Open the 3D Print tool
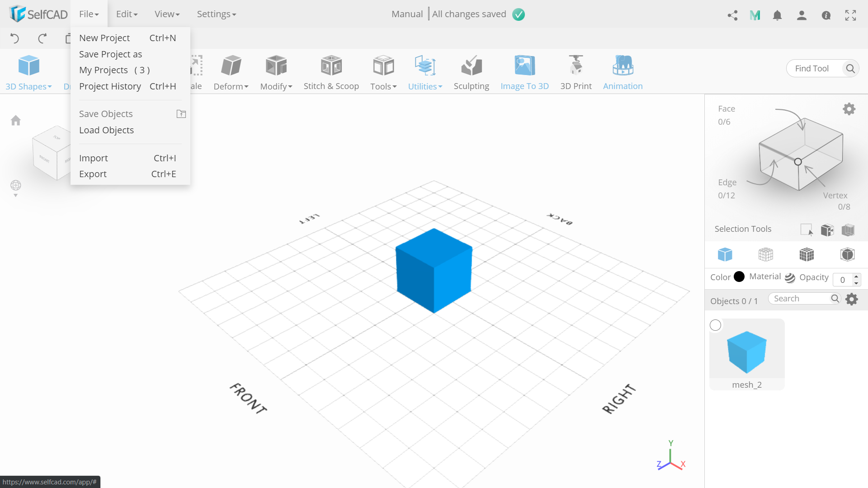 point(576,72)
